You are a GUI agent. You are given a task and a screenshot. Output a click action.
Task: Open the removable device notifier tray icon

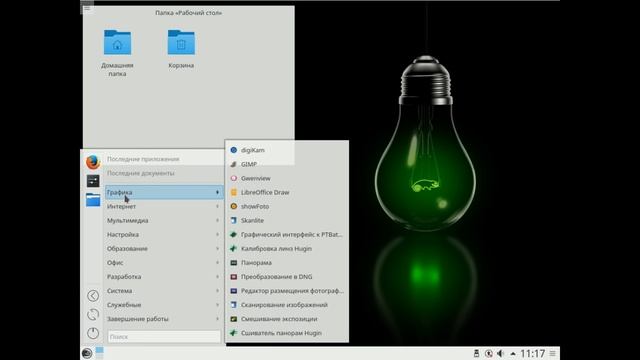(476, 353)
